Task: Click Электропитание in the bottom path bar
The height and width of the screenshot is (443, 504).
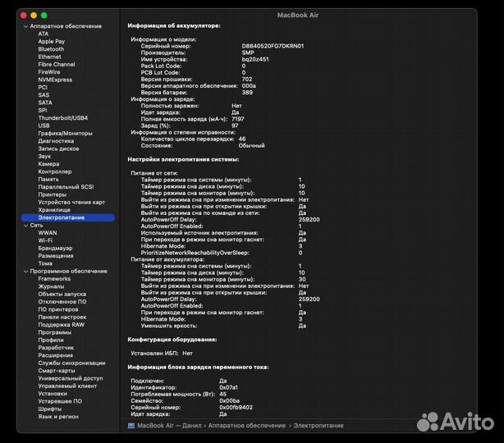Action: pyautogui.click(x=318, y=426)
